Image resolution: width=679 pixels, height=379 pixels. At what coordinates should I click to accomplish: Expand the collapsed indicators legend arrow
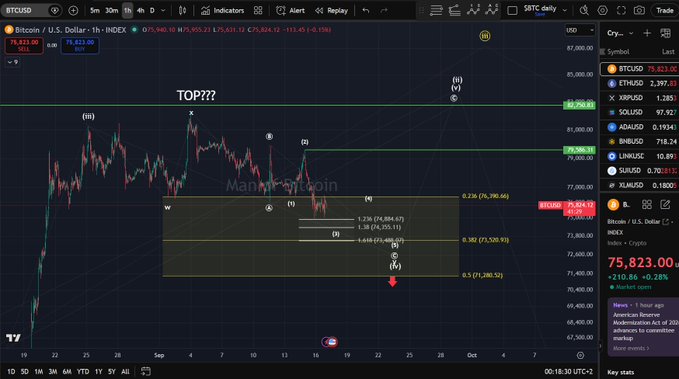tap(13, 62)
